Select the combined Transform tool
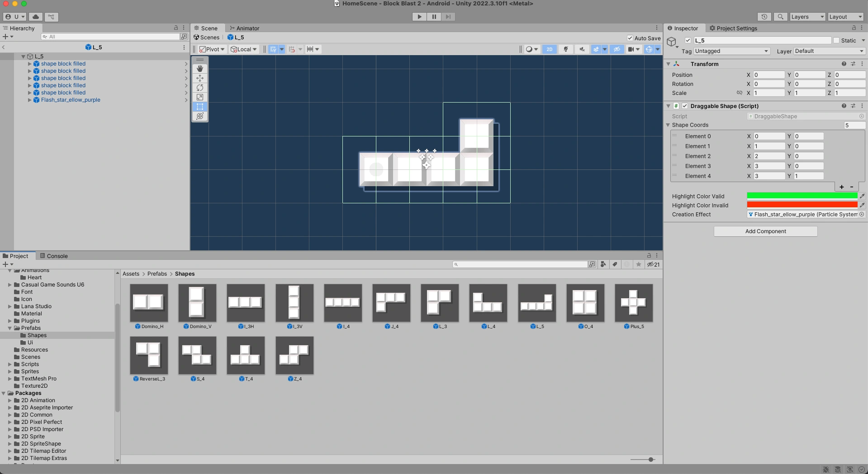 200,116
